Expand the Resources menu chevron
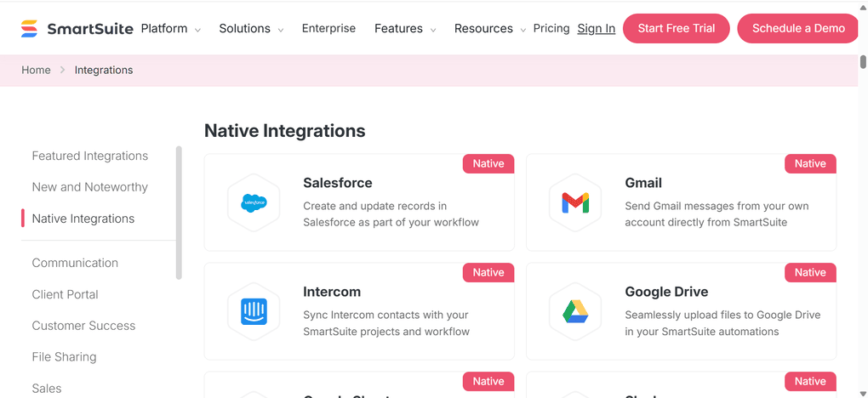Image resolution: width=868 pixels, height=398 pixels. pos(523,30)
